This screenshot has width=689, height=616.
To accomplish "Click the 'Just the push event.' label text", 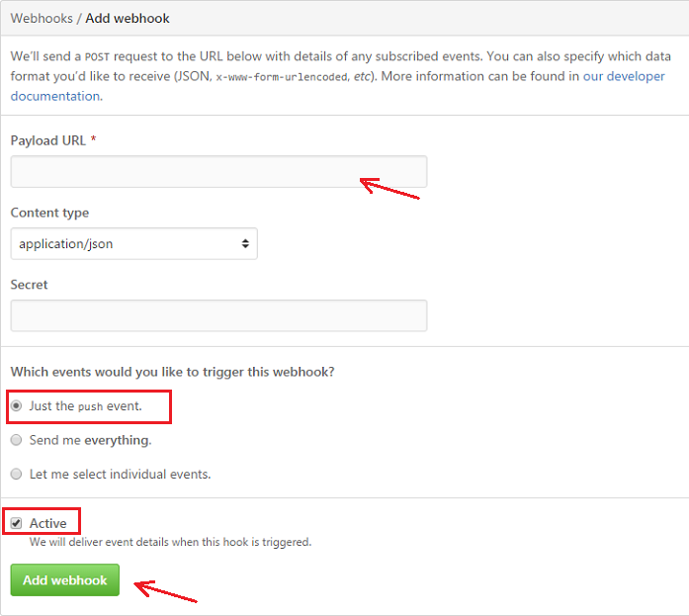I will (85, 406).
